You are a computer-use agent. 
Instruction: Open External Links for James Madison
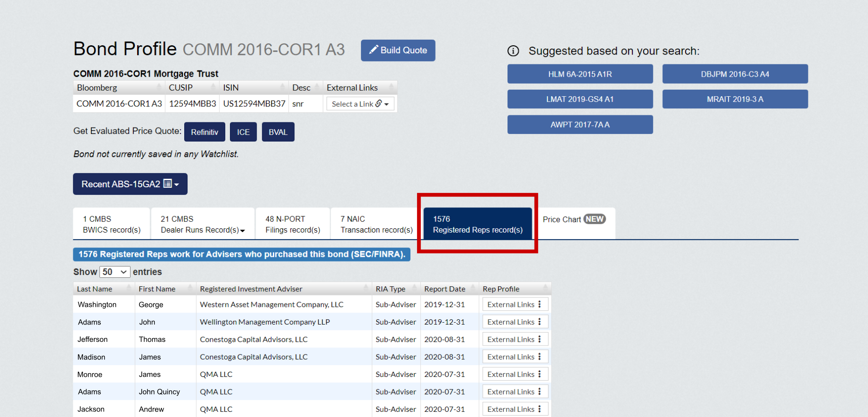click(x=515, y=357)
